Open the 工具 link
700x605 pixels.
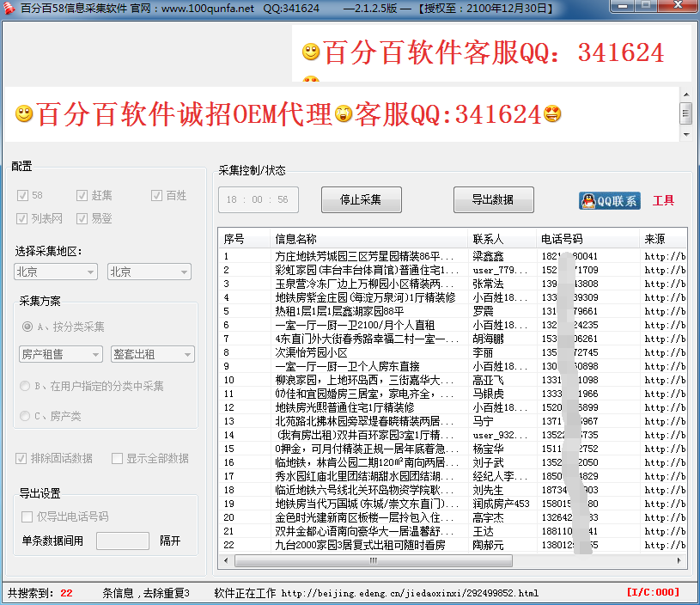click(x=663, y=200)
